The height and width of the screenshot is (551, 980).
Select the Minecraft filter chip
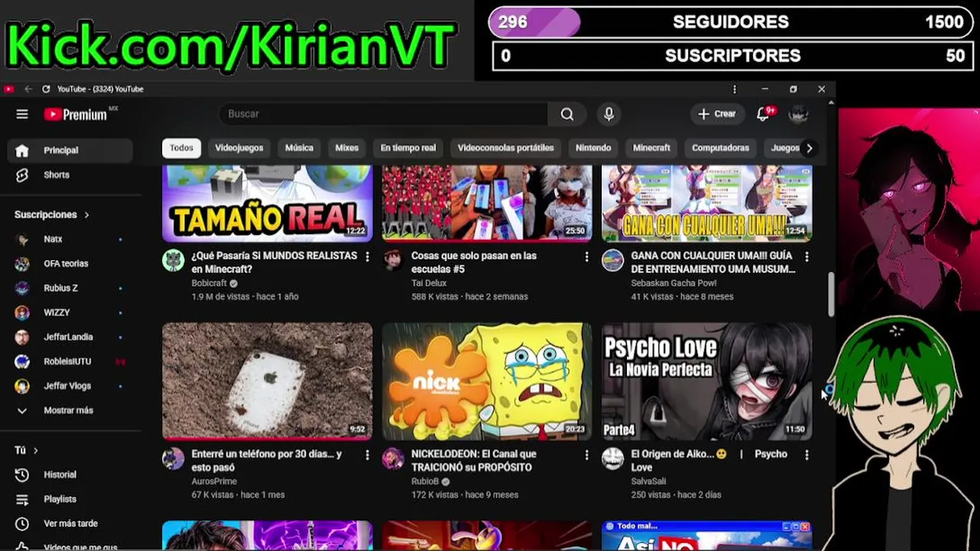tap(652, 148)
